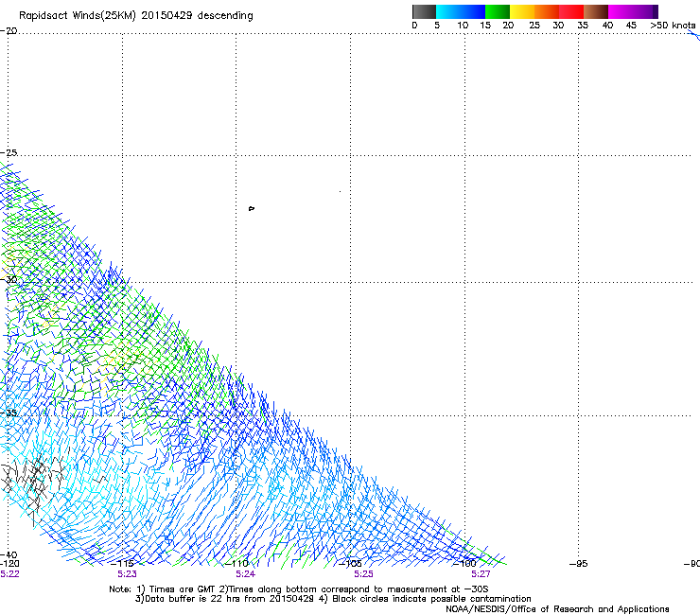The height and width of the screenshot is (615, 700).
Task: Click the 'NOAA/NESDIS/Office of Research and Applications' credit
Action: pyautogui.click(x=557, y=609)
